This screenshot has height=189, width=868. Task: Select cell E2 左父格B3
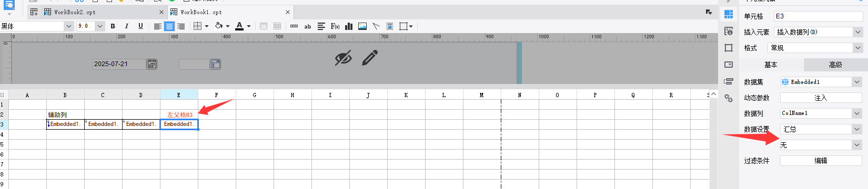click(x=179, y=114)
